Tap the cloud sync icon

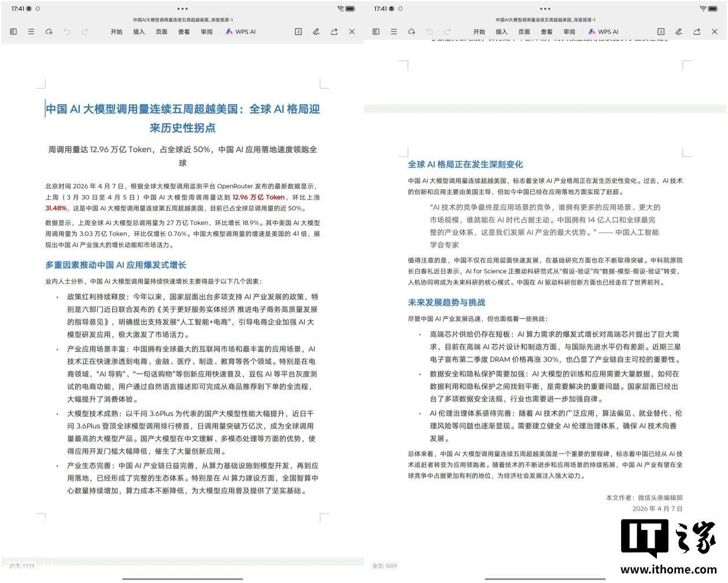(49, 32)
